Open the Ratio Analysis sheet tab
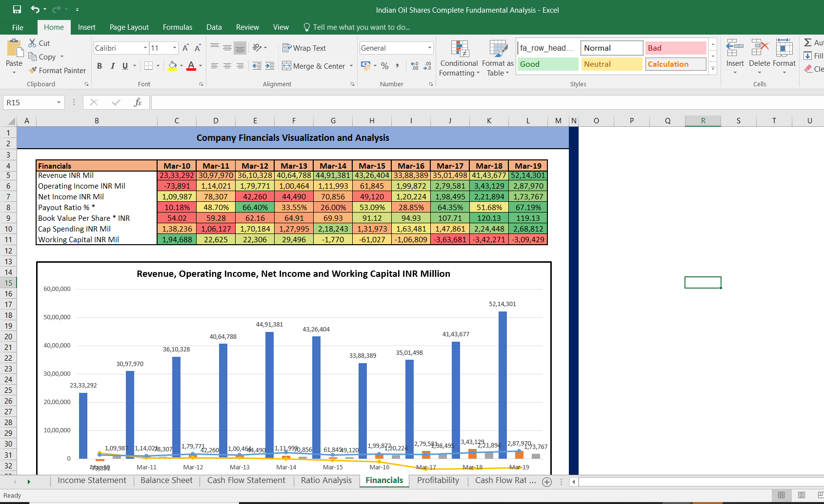The height and width of the screenshot is (504, 824). pos(326,480)
